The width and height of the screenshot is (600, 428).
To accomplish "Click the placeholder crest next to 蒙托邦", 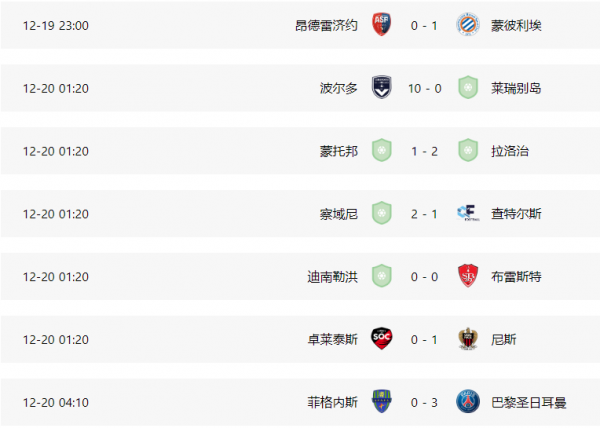I will coord(381,150).
